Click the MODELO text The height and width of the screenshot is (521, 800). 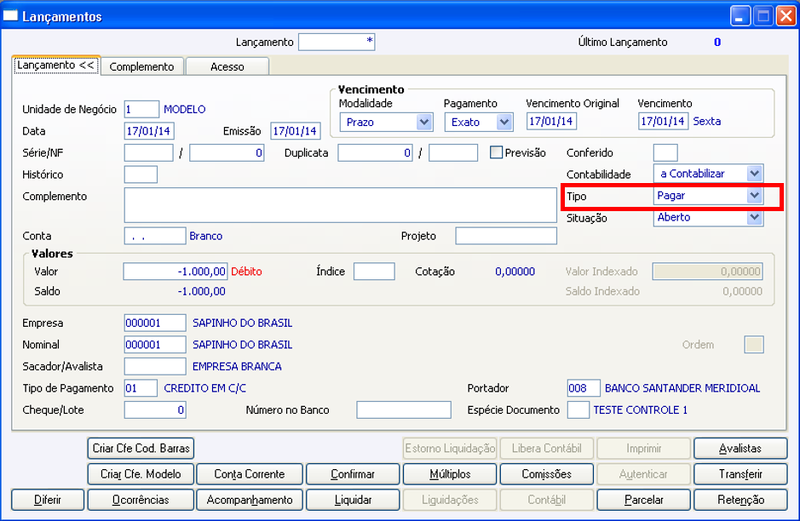tap(185, 109)
